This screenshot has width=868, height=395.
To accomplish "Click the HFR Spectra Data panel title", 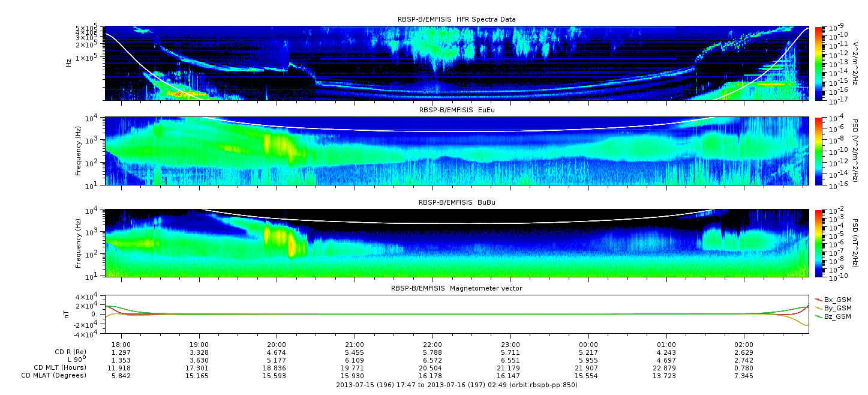I will (456, 20).
